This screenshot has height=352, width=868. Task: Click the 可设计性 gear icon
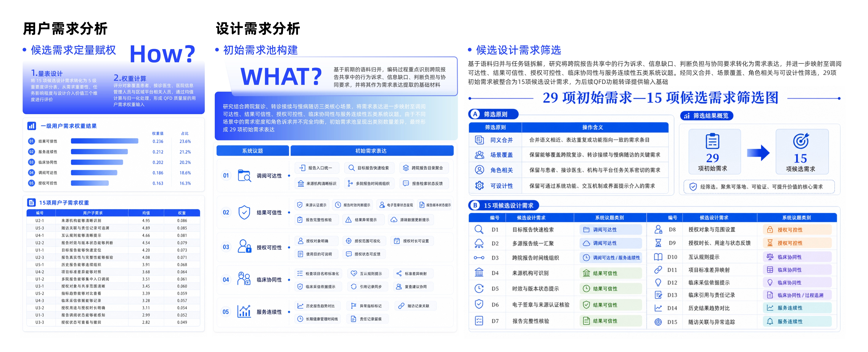click(x=479, y=185)
